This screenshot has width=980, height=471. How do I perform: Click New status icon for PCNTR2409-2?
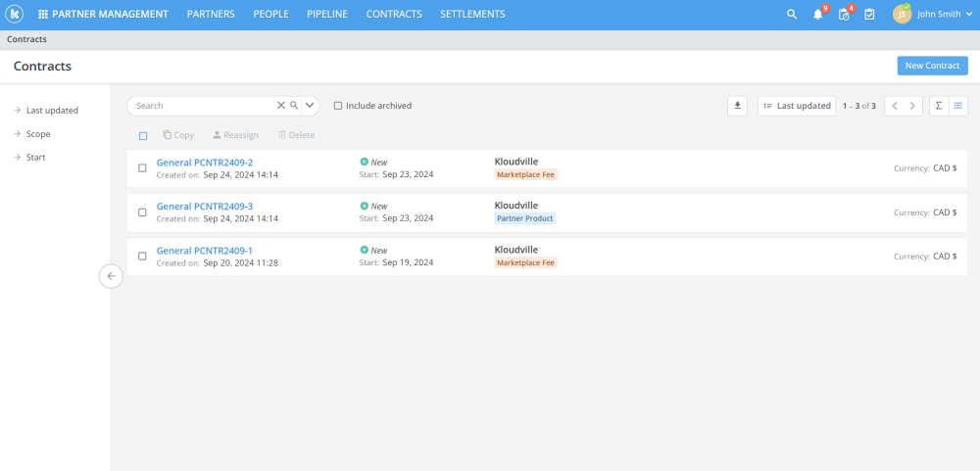point(365,162)
